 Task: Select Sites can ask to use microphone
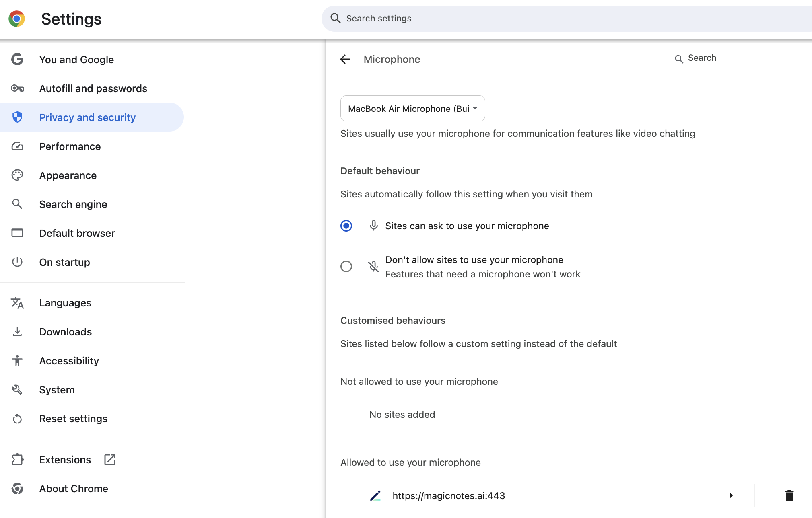point(346,226)
